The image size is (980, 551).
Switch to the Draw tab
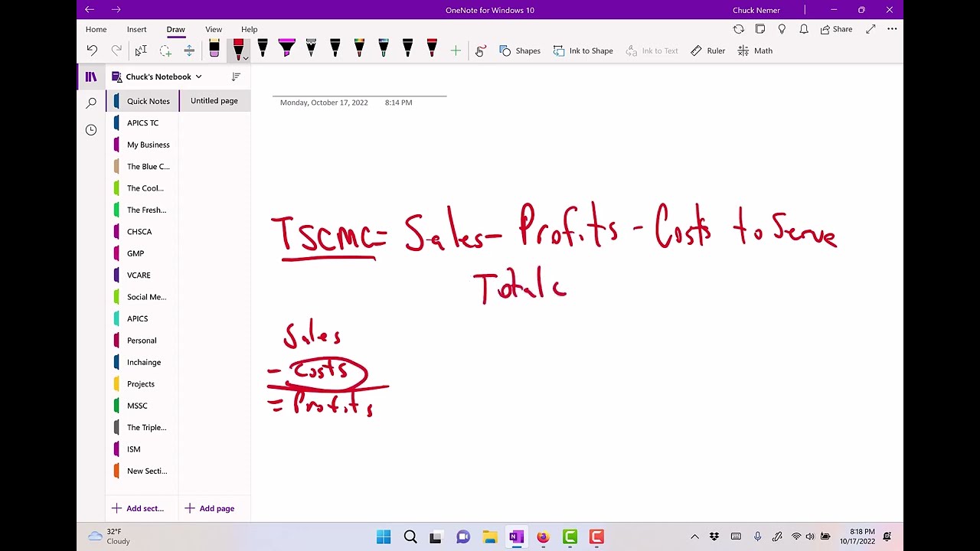(x=175, y=29)
